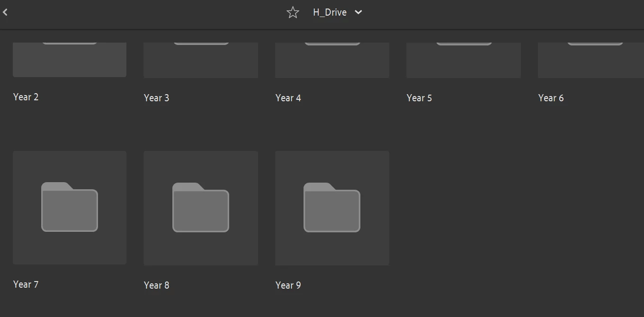The image size is (644, 317).
Task: Click the Year 5 label
Action: pos(420,98)
